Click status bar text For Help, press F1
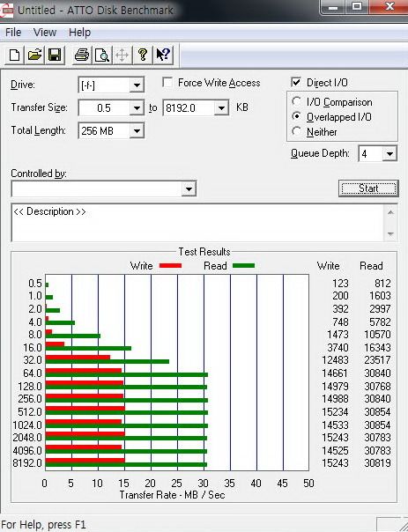408x532 pixels. (43, 525)
